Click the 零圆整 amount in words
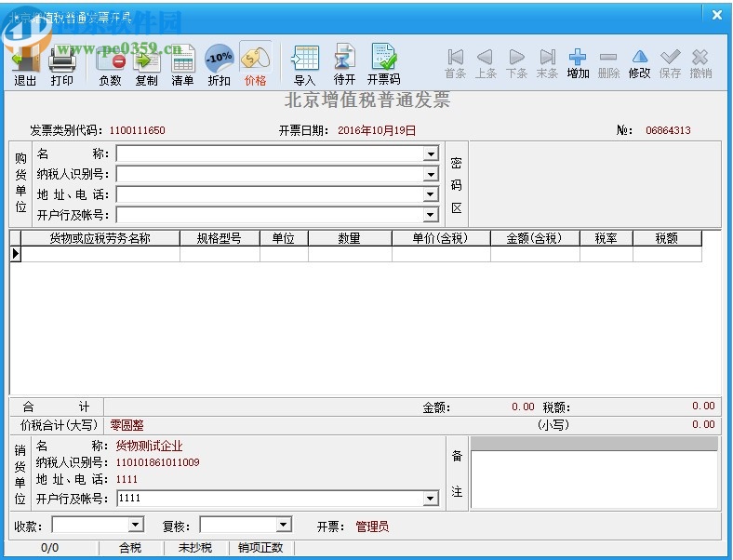 click(x=127, y=425)
